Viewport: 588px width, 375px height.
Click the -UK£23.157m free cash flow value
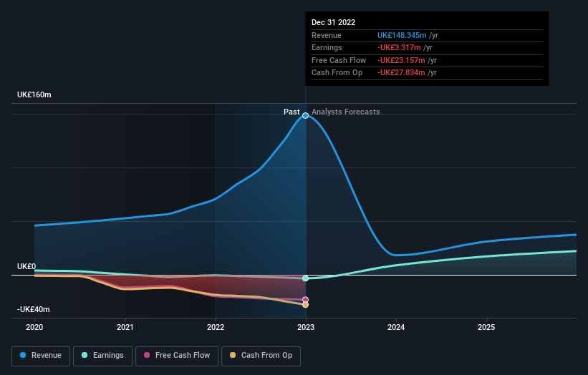[x=401, y=60]
